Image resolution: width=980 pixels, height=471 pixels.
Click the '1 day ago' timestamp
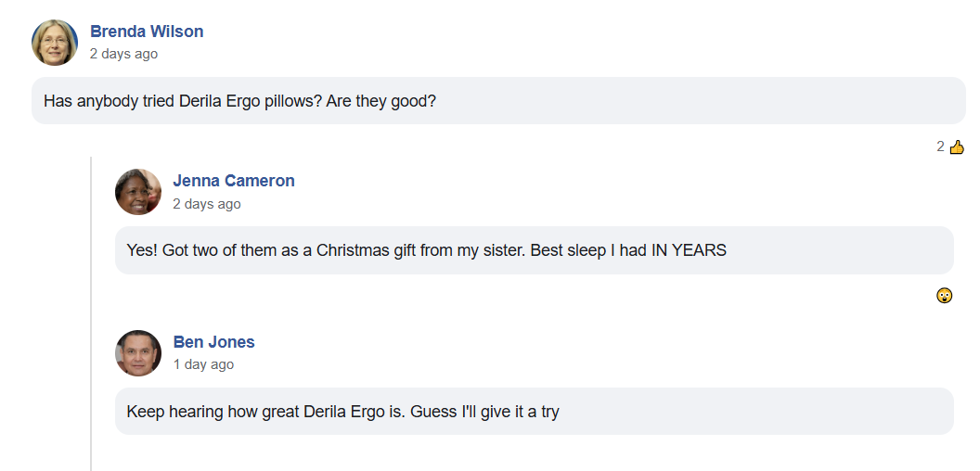203,364
